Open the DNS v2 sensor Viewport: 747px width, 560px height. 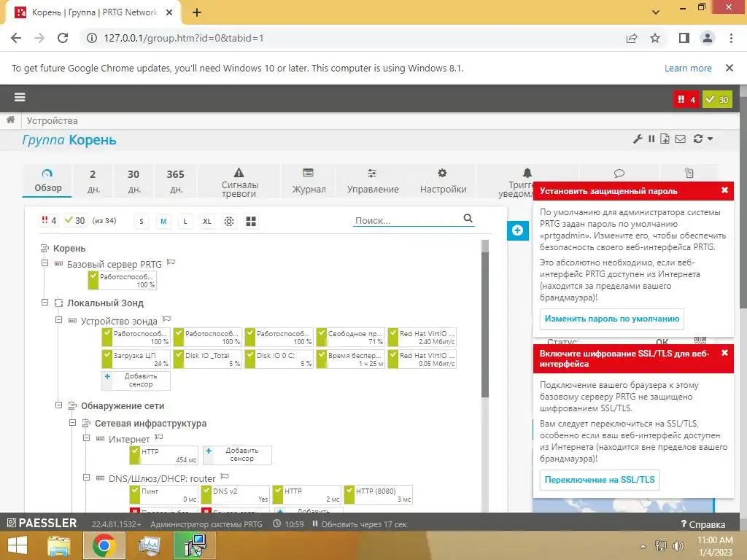point(235,495)
